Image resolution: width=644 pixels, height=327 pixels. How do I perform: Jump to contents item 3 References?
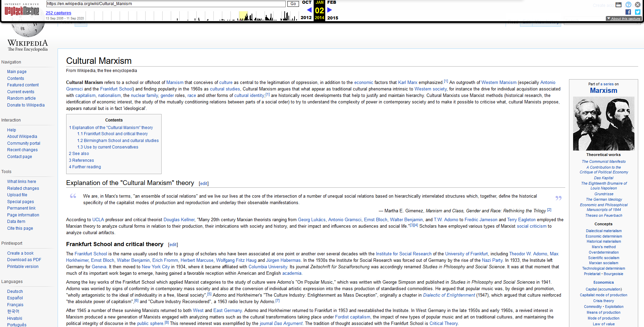[x=81, y=160]
